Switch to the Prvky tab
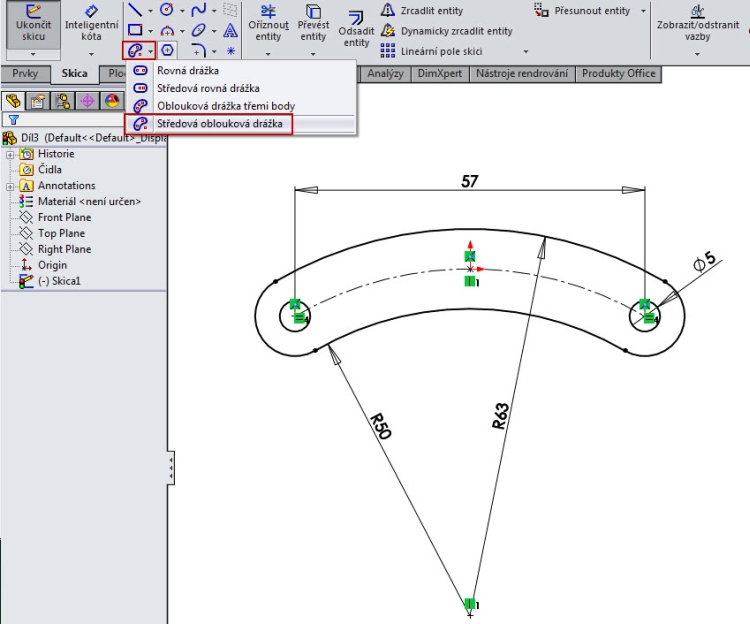This screenshot has height=624, width=750. click(x=25, y=74)
